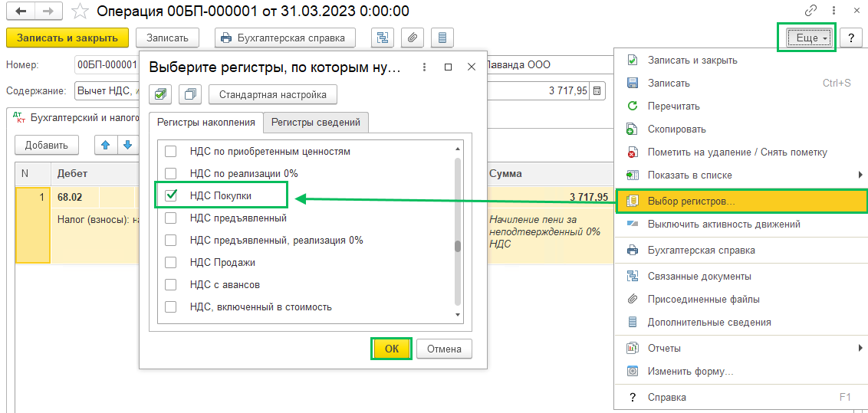Uncheck the НДС Покупки register

coord(172,196)
